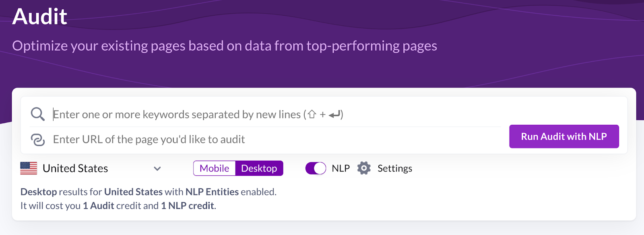Click the Audit page heading

coord(39,16)
